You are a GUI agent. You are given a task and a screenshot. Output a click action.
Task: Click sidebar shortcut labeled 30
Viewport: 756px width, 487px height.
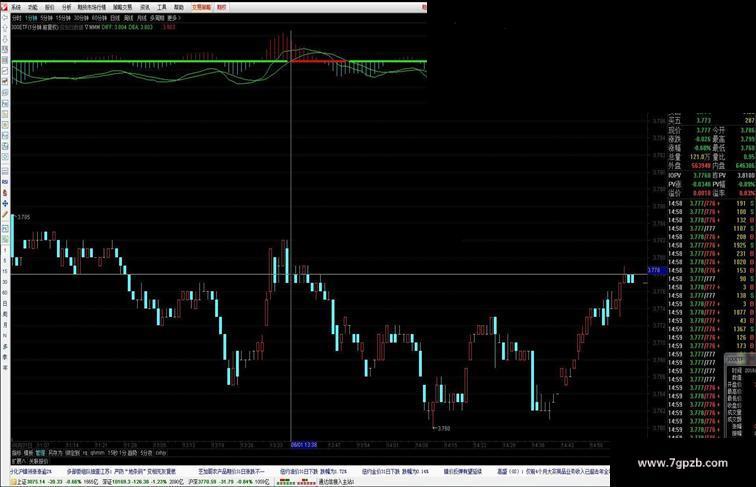pyautogui.click(x=5, y=282)
